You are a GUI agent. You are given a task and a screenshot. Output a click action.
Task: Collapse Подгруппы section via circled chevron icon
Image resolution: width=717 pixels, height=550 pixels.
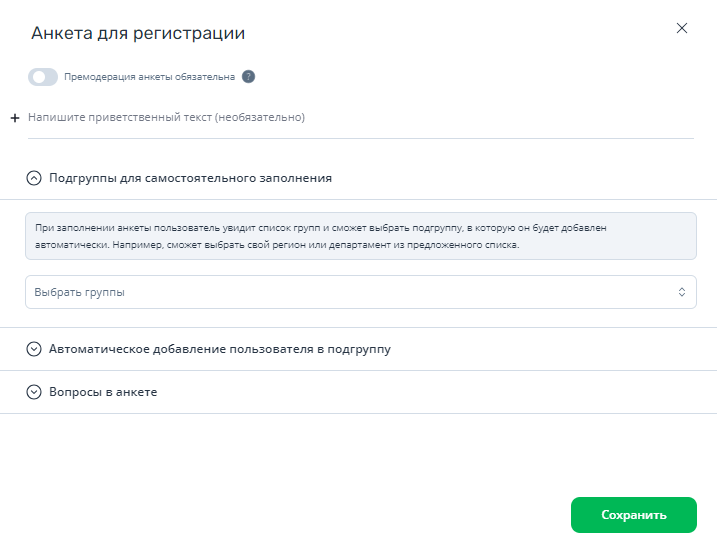click(x=34, y=178)
